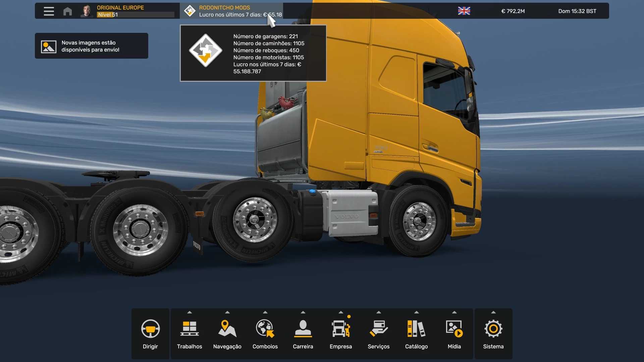Open the Sistema gear icon
Image resolution: width=644 pixels, height=362 pixels.
[493, 328]
